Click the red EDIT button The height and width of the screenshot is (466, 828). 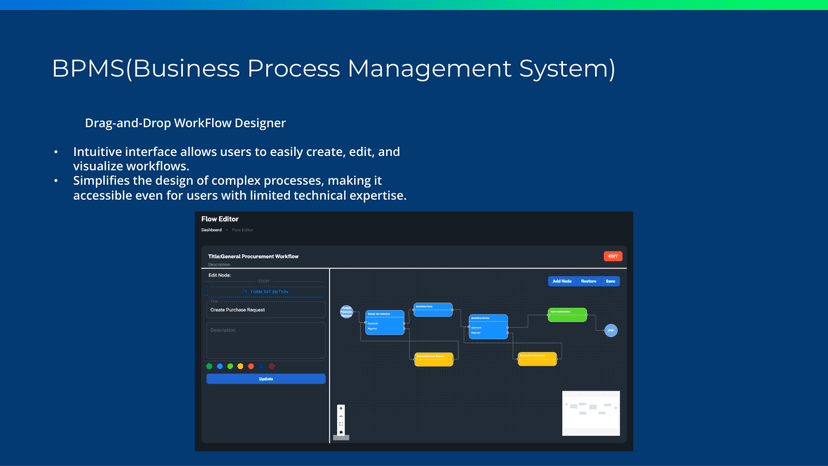(613, 256)
